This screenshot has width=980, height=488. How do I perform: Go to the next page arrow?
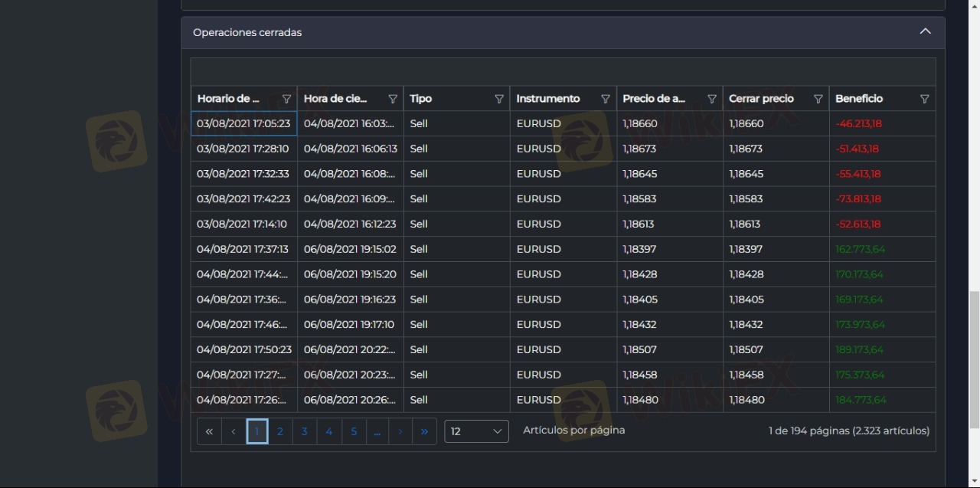click(x=400, y=431)
